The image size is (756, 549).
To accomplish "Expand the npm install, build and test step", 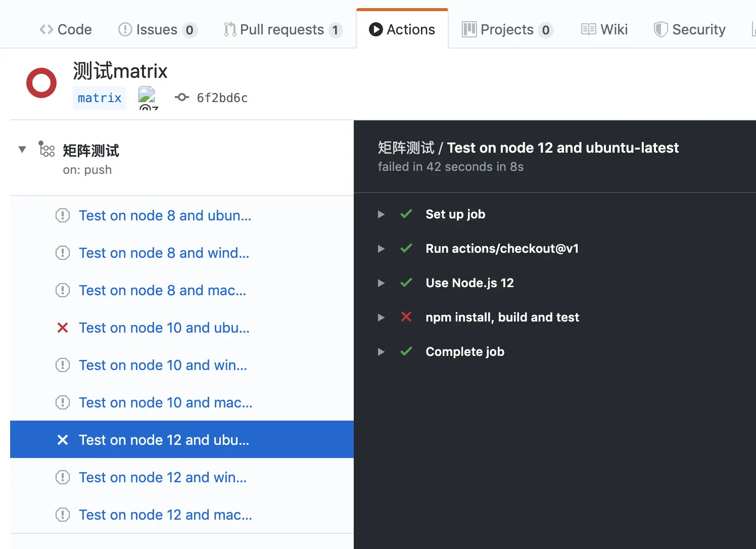I will coord(382,317).
